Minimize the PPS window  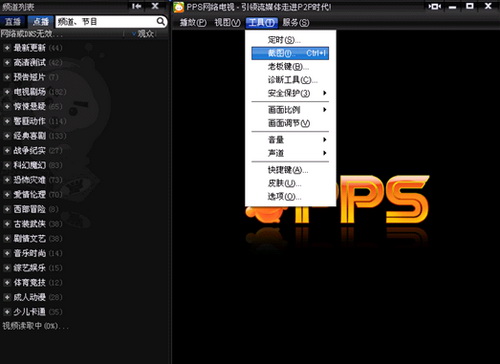pos(453,7)
